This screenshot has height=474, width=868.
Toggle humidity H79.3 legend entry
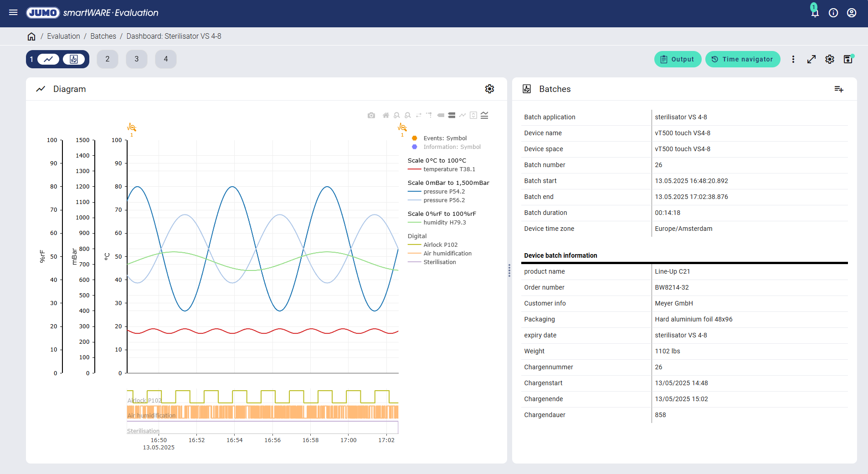(444, 223)
